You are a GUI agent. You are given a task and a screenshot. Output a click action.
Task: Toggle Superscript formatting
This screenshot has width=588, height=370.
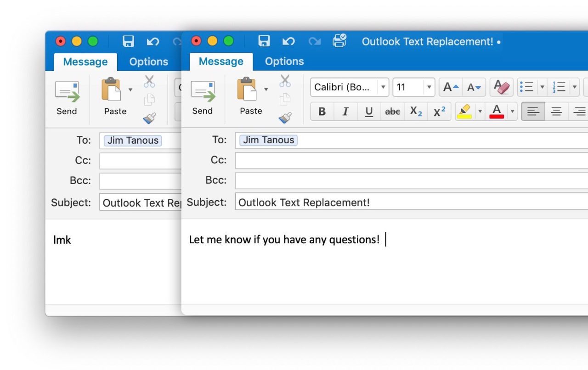tap(440, 112)
